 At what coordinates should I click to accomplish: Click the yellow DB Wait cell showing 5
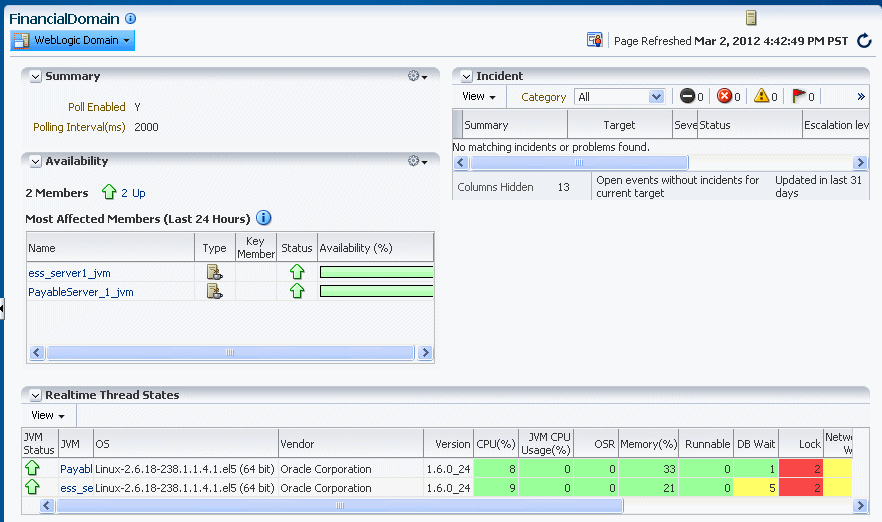click(x=757, y=488)
